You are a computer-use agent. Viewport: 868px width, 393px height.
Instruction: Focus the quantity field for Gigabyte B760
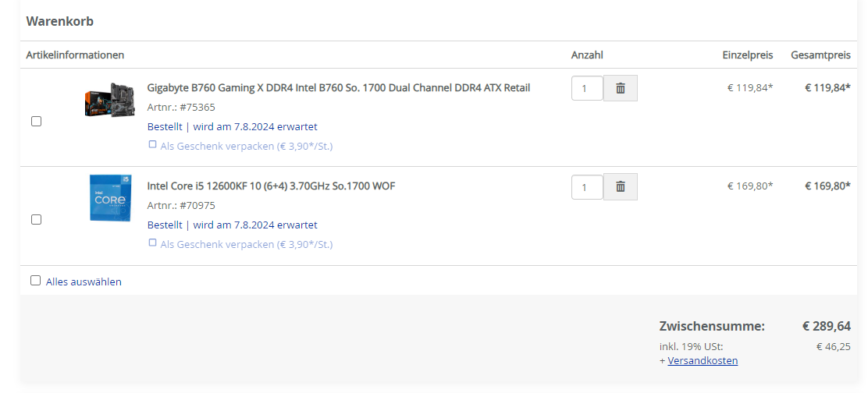(x=587, y=88)
